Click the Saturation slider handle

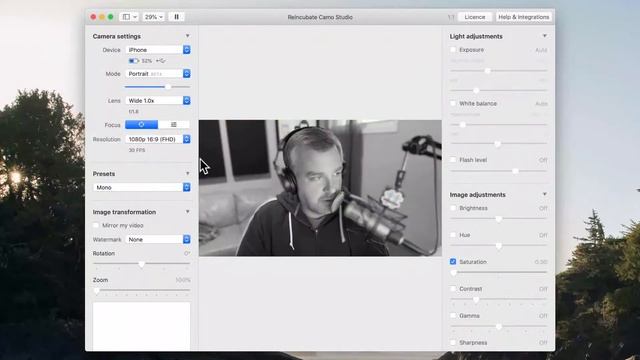tap(454, 273)
